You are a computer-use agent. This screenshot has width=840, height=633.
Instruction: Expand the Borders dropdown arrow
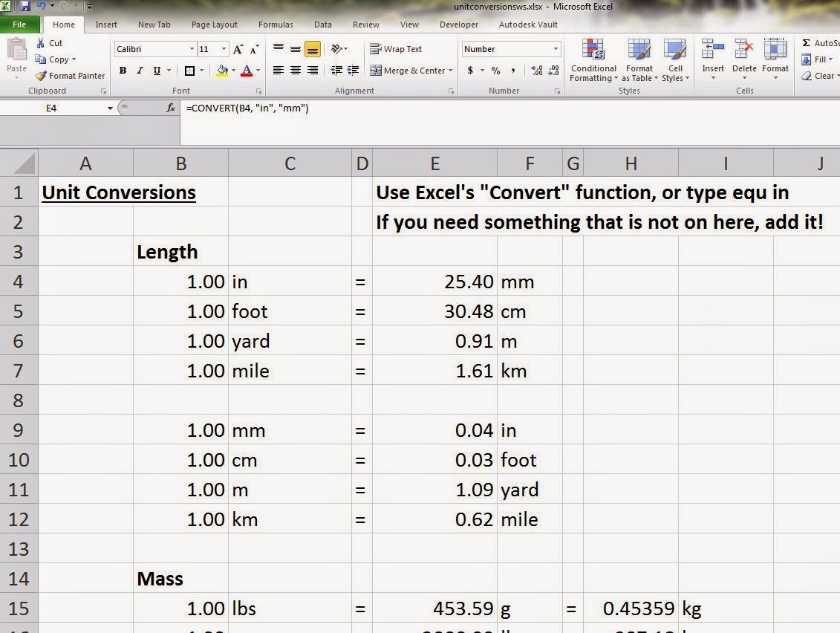click(x=202, y=71)
